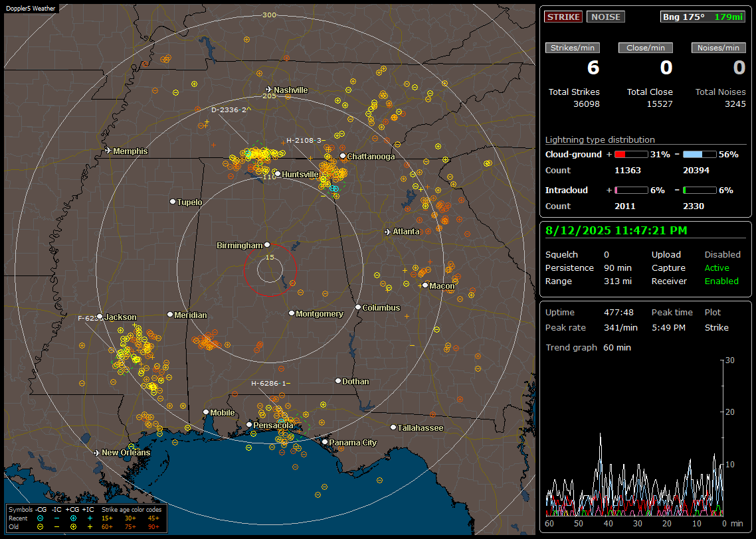The width and height of the screenshot is (756, 539).
Task: Click the Bng 175° 179mi bearing readout
Action: (x=702, y=17)
